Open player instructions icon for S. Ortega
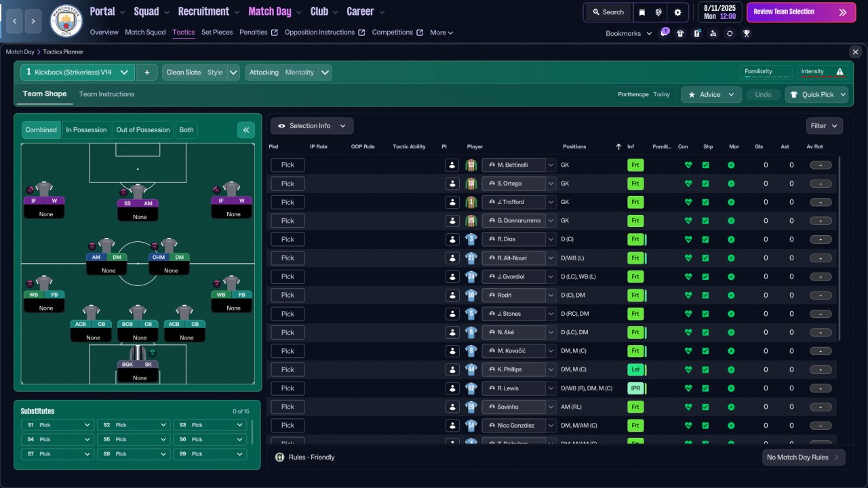Image resolution: width=868 pixels, height=488 pixels. (452, 184)
